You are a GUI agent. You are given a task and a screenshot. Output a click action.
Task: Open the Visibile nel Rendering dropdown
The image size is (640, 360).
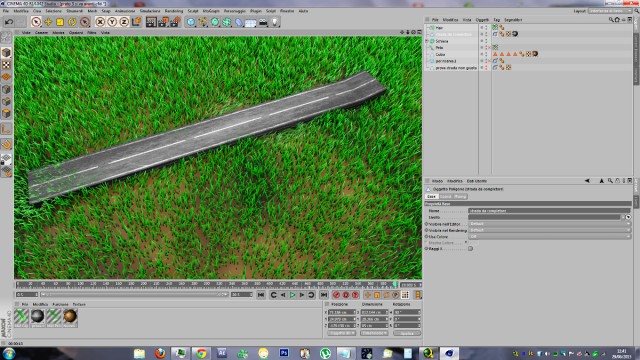coord(549,230)
